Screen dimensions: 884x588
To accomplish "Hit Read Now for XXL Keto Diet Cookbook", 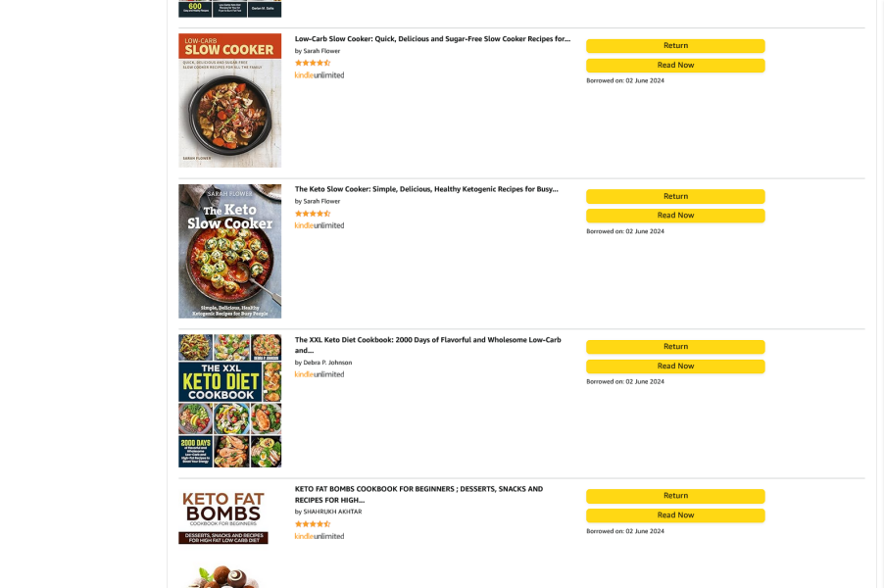I will point(675,367).
